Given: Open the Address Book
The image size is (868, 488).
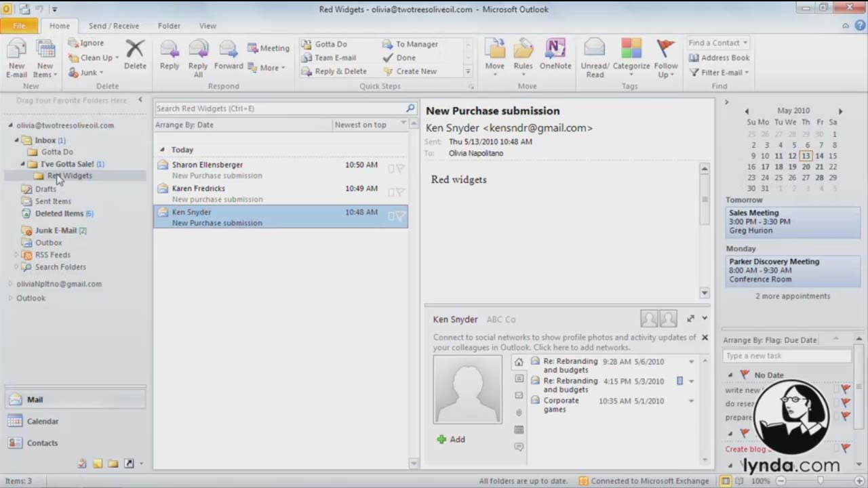Looking at the screenshot, I should [x=719, y=58].
